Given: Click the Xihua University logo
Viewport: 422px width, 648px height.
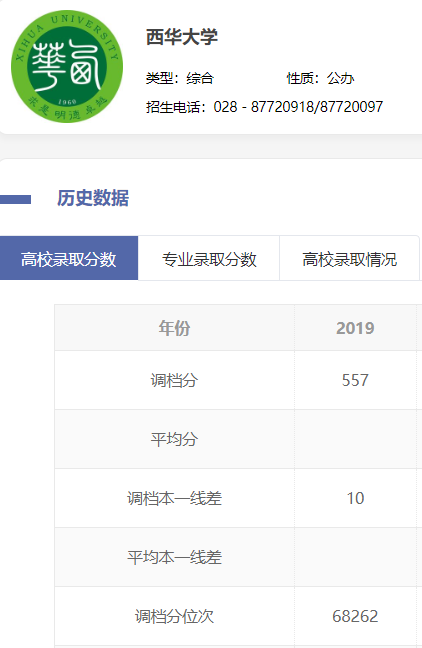Looking at the screenshot, I should (67, 66).
